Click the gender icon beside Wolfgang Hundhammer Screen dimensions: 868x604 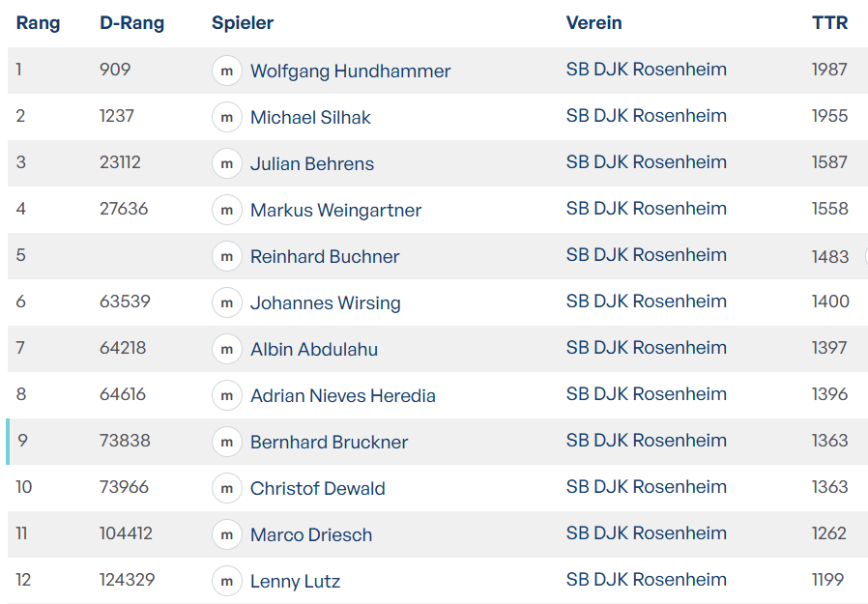click(227, 72)
